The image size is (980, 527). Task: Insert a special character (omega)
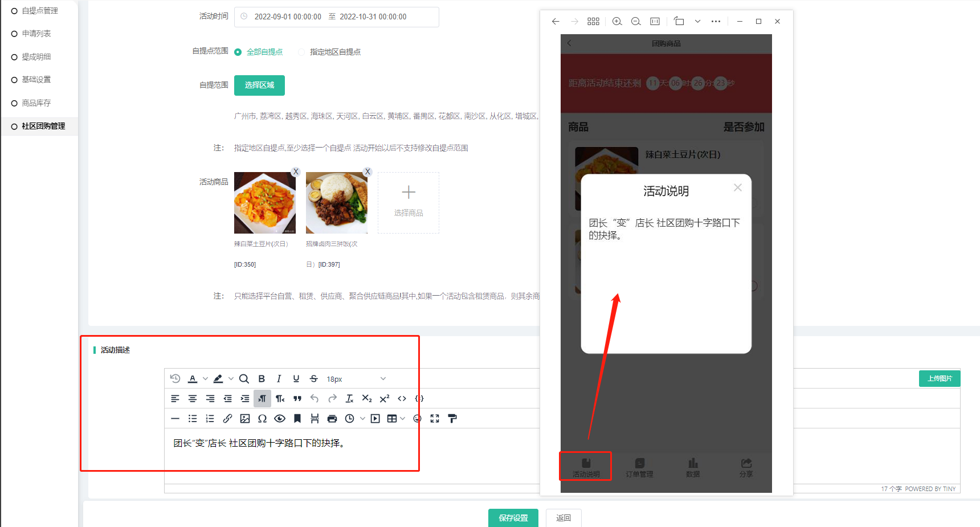[262, 419]
